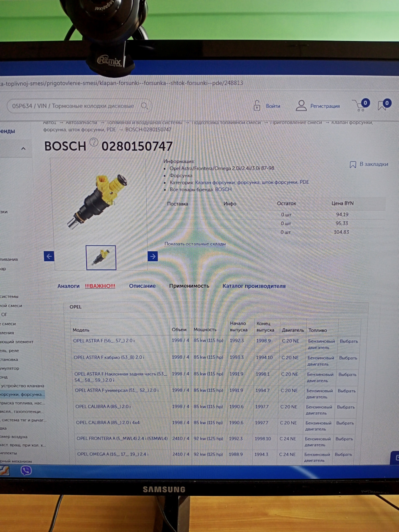This screenshot has width=399, height=532.
Task: Click Показать остальные склады link
Action: pos(195,244)
